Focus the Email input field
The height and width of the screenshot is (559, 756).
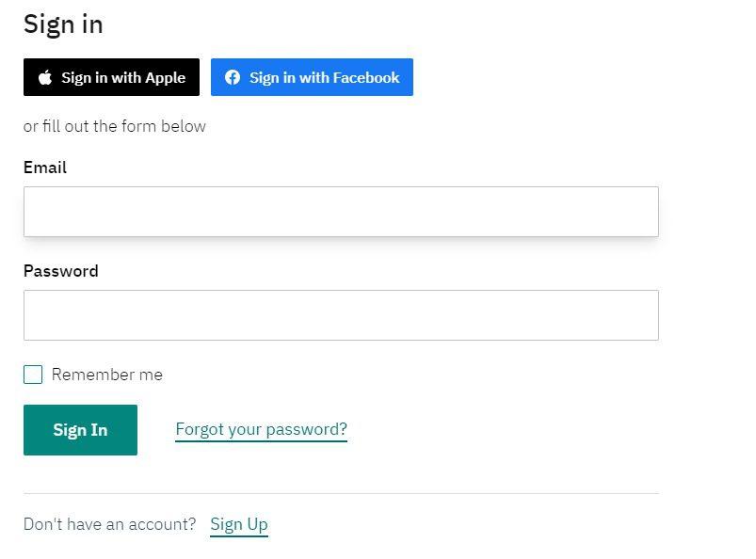click(341, 212)
